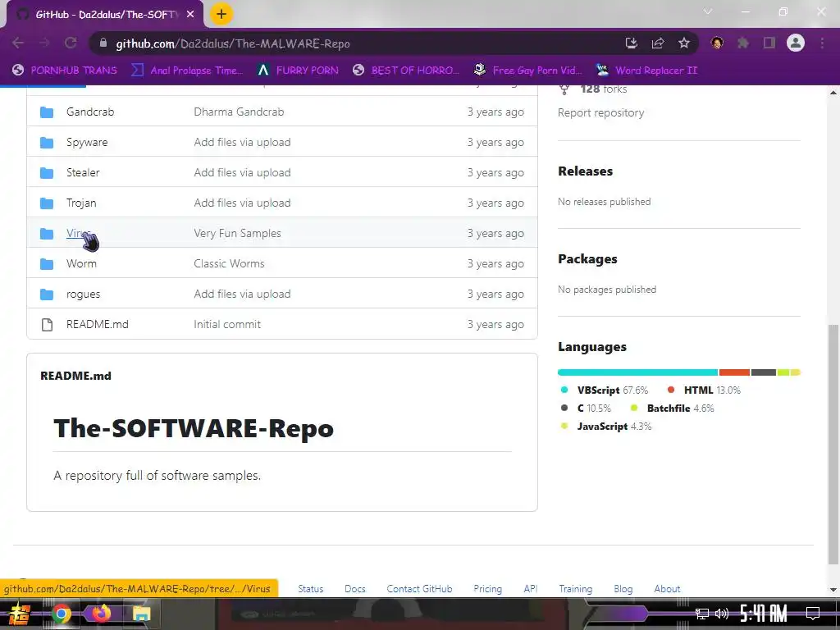
Task: Click the install app icon in address bar
Action: [632, 43]
